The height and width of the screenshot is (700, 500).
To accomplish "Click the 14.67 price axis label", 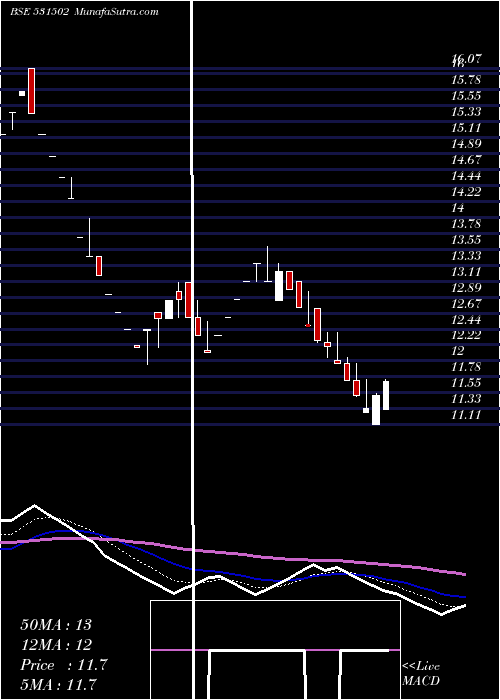I will click(466, 160).
